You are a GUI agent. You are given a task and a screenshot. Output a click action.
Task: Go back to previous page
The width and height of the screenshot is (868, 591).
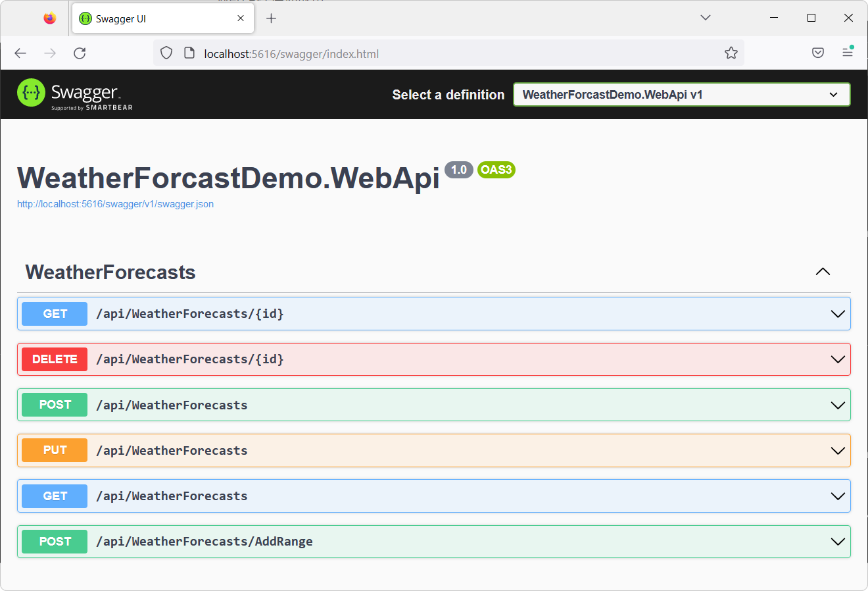[x=20, y=53]
